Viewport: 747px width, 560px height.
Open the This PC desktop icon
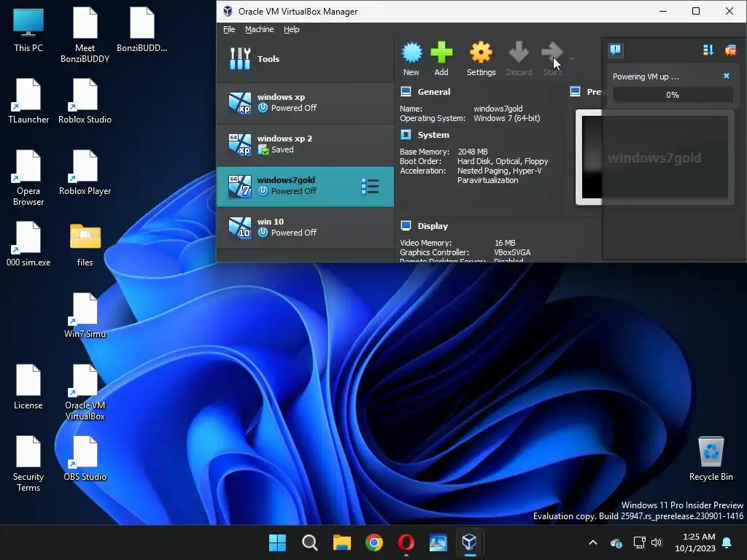pyautogui.click(x=28, y=29)
